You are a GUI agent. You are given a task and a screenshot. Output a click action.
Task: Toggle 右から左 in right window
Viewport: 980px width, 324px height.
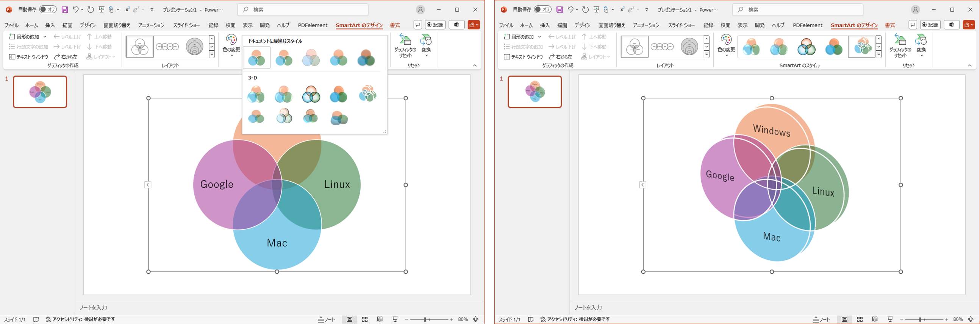click(x=560, y=57)
